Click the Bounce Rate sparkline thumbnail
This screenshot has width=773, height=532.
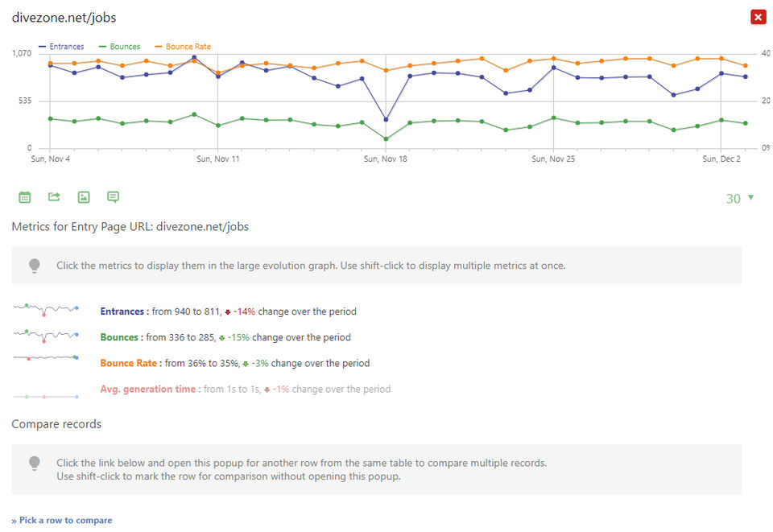coord(46,358)
